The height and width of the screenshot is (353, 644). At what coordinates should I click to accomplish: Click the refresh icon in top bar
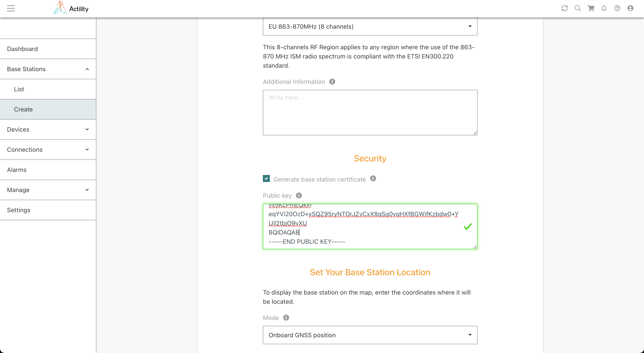click(564, 8)
